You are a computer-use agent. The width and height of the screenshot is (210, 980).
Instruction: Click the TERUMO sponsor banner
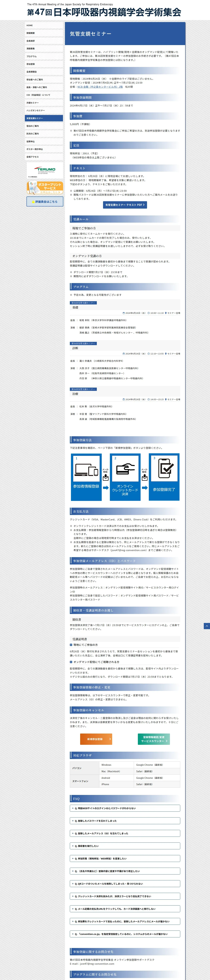pyautogui.click(x=45, y=170)
